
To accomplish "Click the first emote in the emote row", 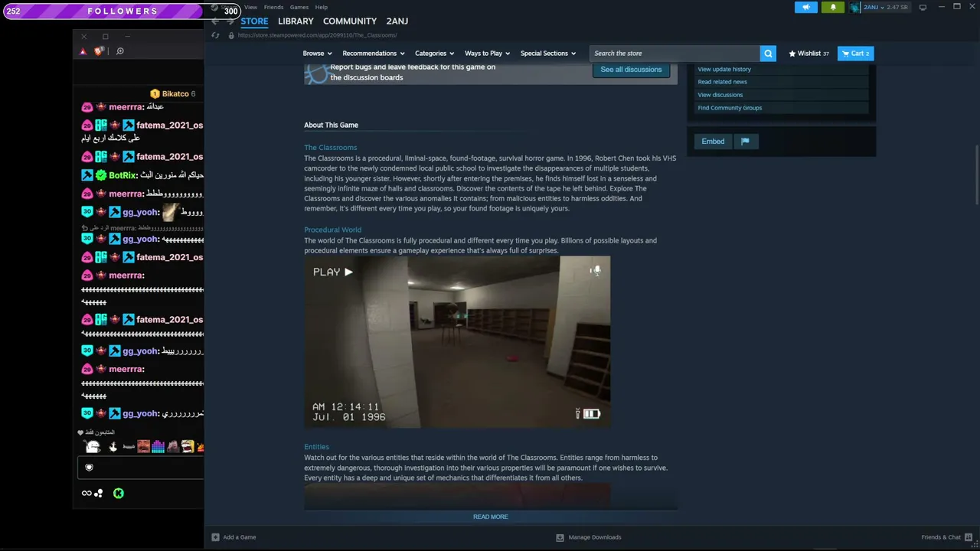I will tap(93, 447).
